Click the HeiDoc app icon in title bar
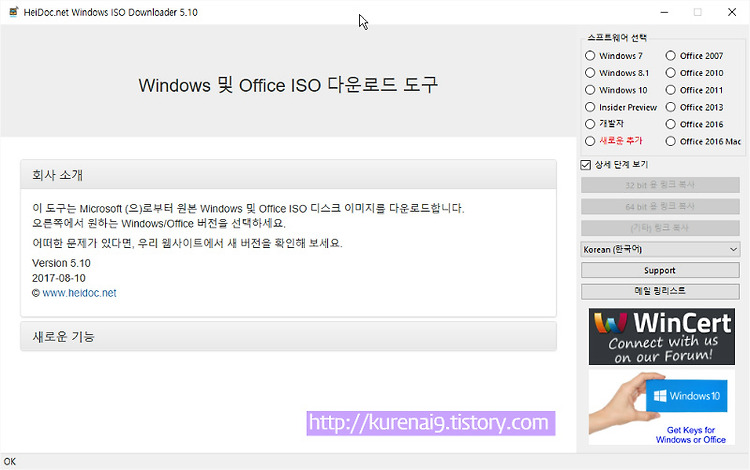This screenshot has width=750, height=470. click(x=13, y=12)
